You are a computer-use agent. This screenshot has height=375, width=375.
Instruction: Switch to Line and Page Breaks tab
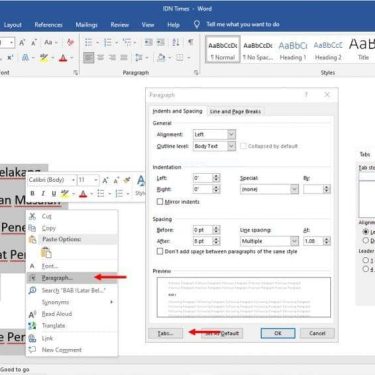(x=235, y=111)
